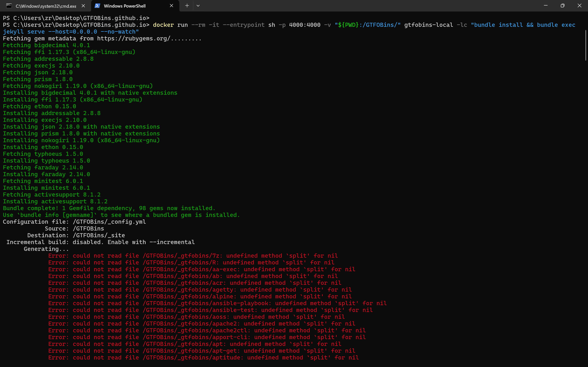Click the ansible-playbook error line
Screen dimensions: 588x367
coord(217,303)
